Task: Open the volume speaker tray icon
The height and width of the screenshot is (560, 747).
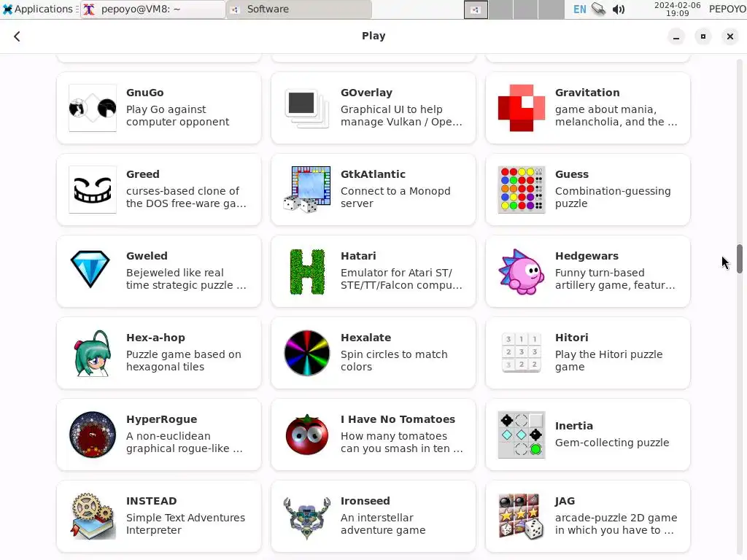Action: pos(619,9)
